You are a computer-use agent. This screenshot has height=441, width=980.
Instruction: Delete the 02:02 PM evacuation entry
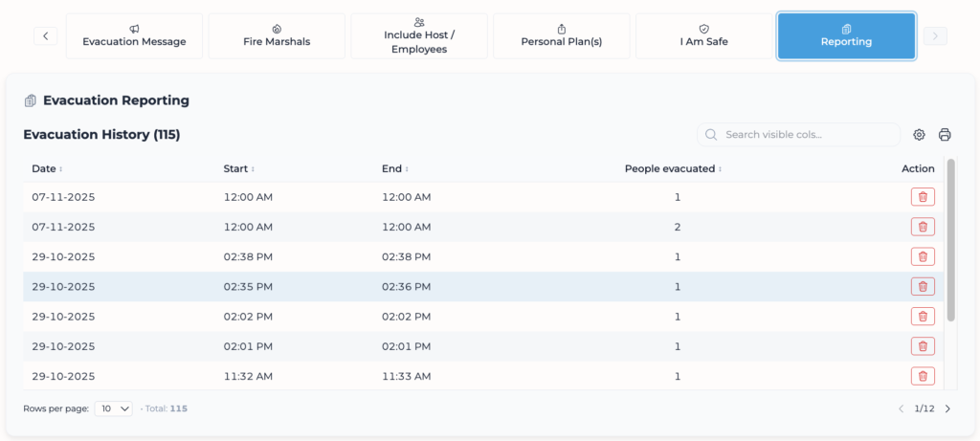coord(923,317)
